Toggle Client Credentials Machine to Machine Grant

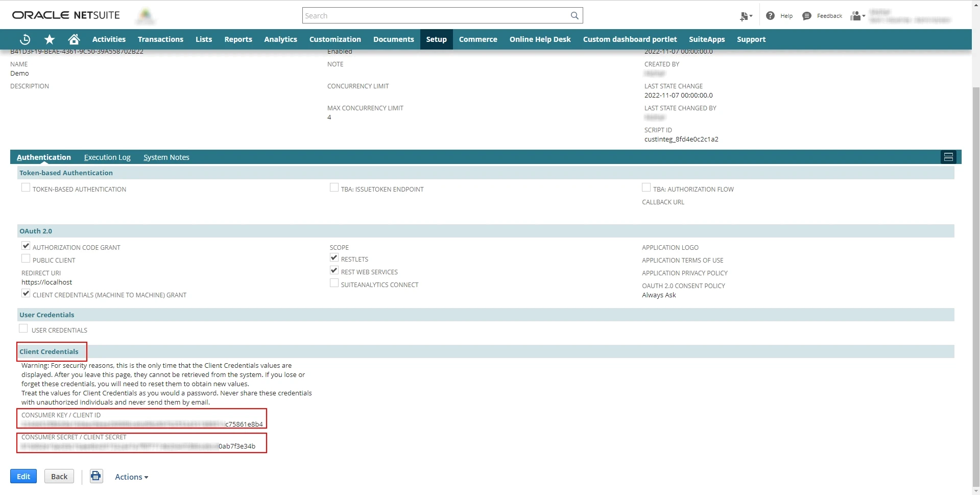pyautogui.click(x=26, y=293)
